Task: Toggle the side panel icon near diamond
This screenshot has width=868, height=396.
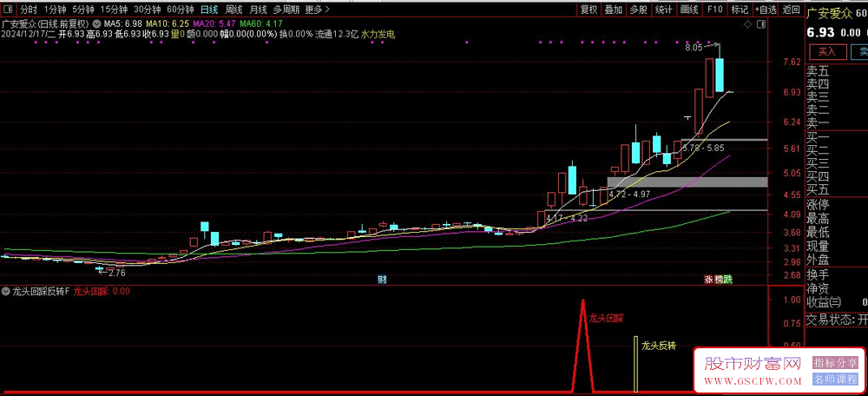Action: [x=762, y=24]
